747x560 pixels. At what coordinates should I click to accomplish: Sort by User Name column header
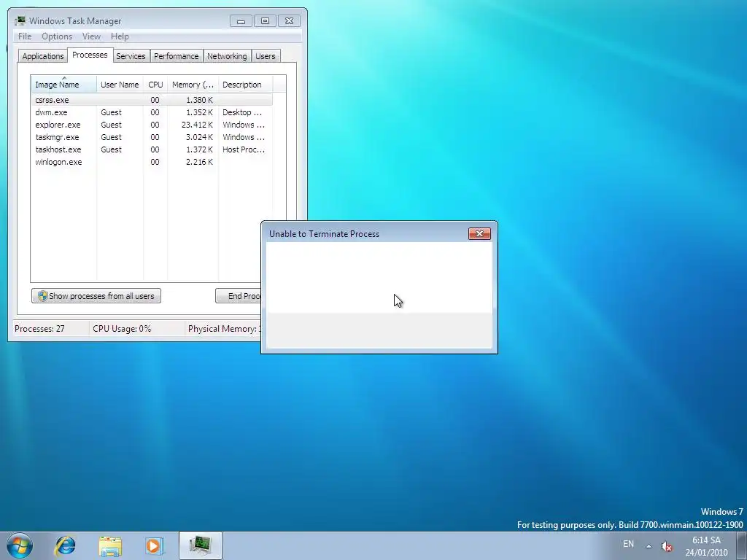coord(120,85)
